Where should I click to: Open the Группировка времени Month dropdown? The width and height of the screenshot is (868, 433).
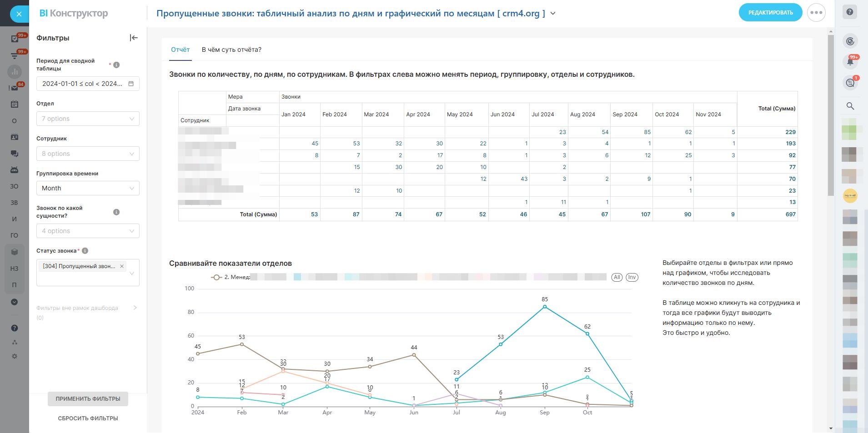point(88,188)
